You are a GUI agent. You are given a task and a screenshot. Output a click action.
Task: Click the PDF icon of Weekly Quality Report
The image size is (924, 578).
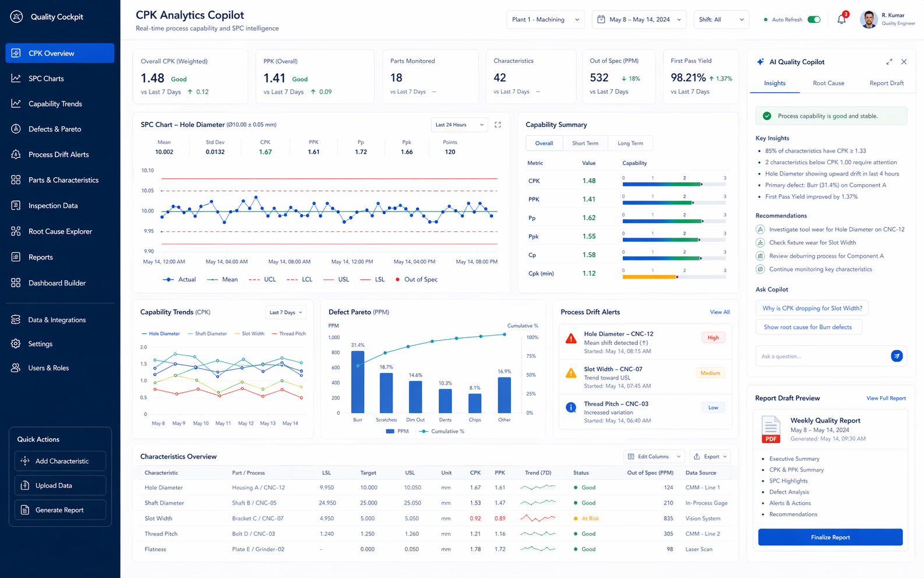771,430
